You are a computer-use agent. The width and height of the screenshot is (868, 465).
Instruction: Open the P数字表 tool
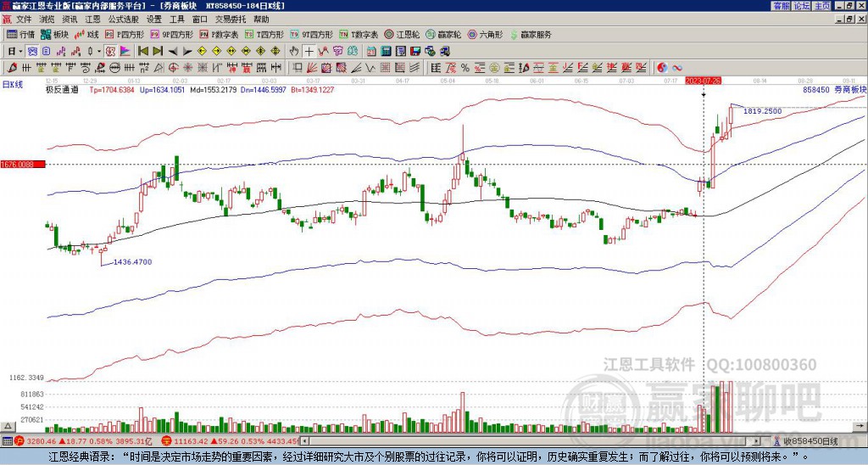pyautogui.click(x=219, y=34)
